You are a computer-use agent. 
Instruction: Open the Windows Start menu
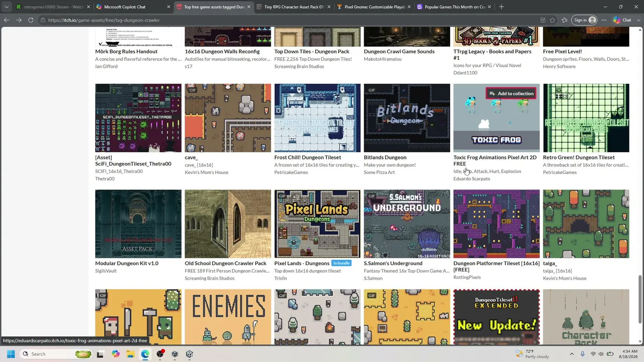coord(11,354)
